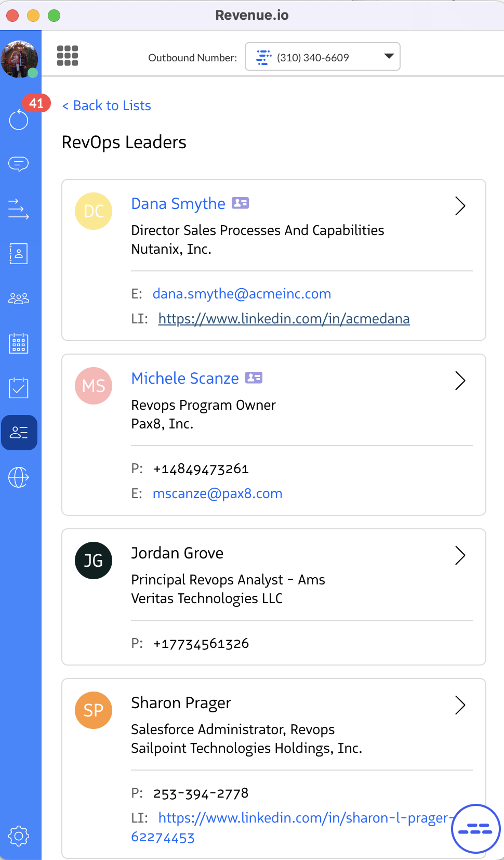Open the team groups sidebar icon
Viewport: 504px width, 860px height.
point(19,298)
